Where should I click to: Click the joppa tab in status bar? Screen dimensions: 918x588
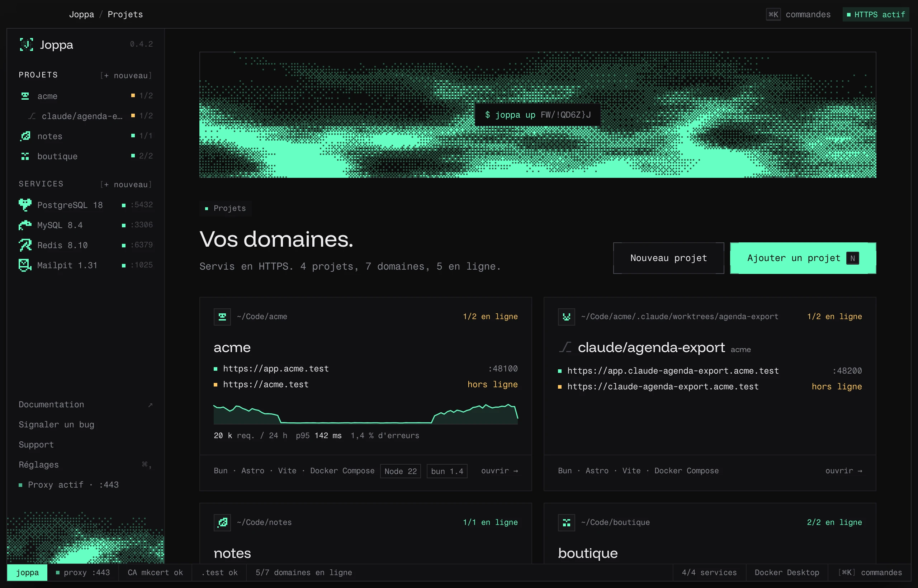click(27, 572)
